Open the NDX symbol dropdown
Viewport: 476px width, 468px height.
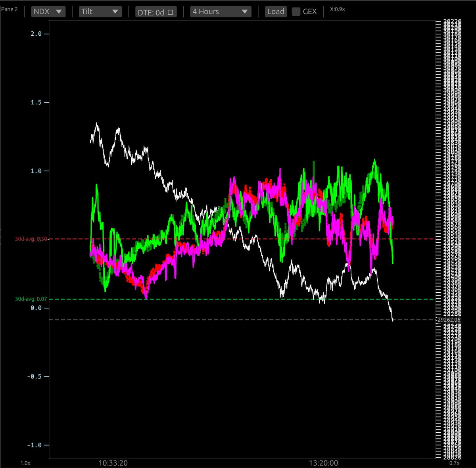point(48,12)
